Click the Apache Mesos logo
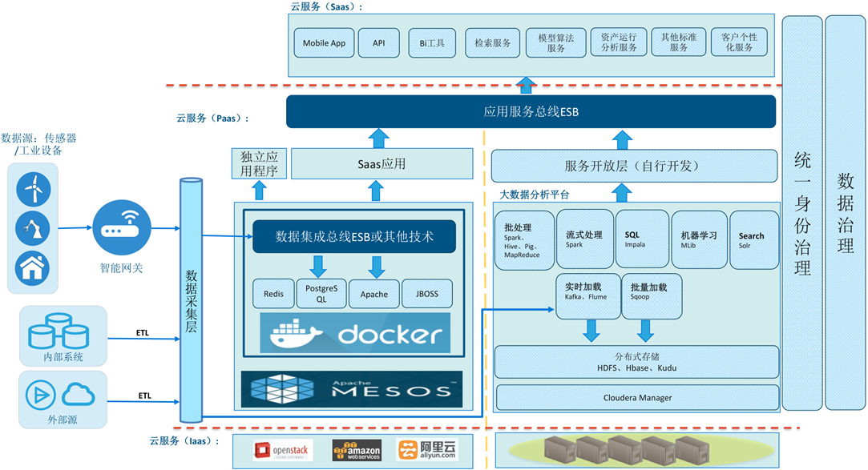The height and width of the screenshot is (470, 868). coord(352,389)
